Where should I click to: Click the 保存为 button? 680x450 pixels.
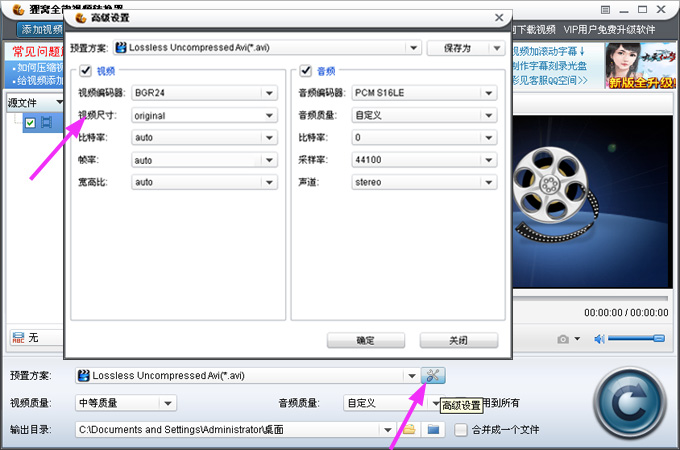(x=458, y=48)
